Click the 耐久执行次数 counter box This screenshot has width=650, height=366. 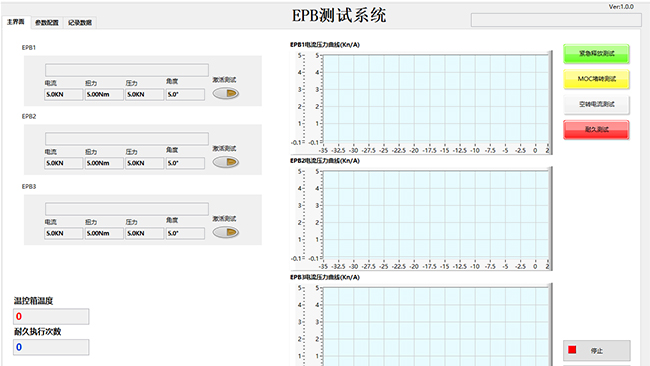tap(51, 347)
